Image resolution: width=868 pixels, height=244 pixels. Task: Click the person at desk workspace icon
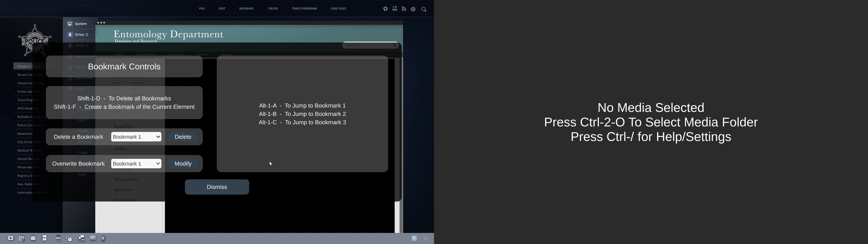coord(81,238)
